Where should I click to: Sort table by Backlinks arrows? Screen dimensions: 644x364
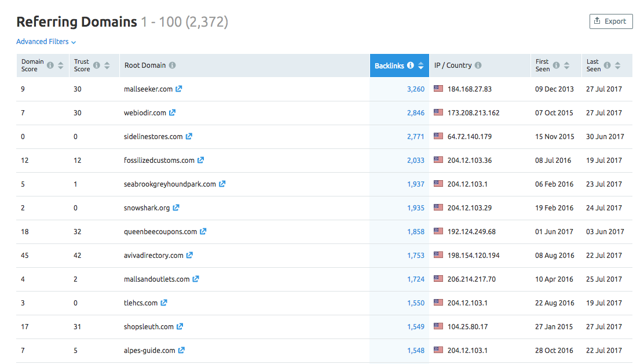[420, 65]
